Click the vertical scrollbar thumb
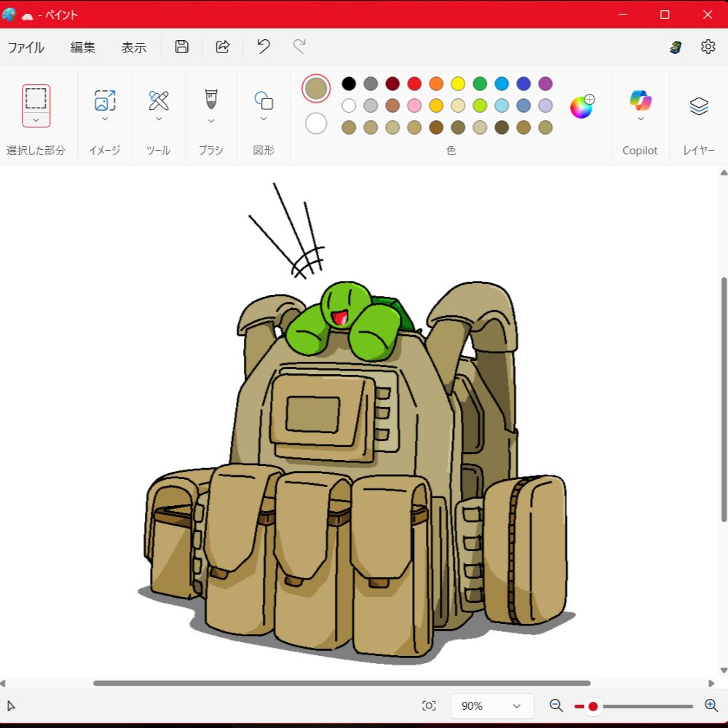 [x=724, y=399]
